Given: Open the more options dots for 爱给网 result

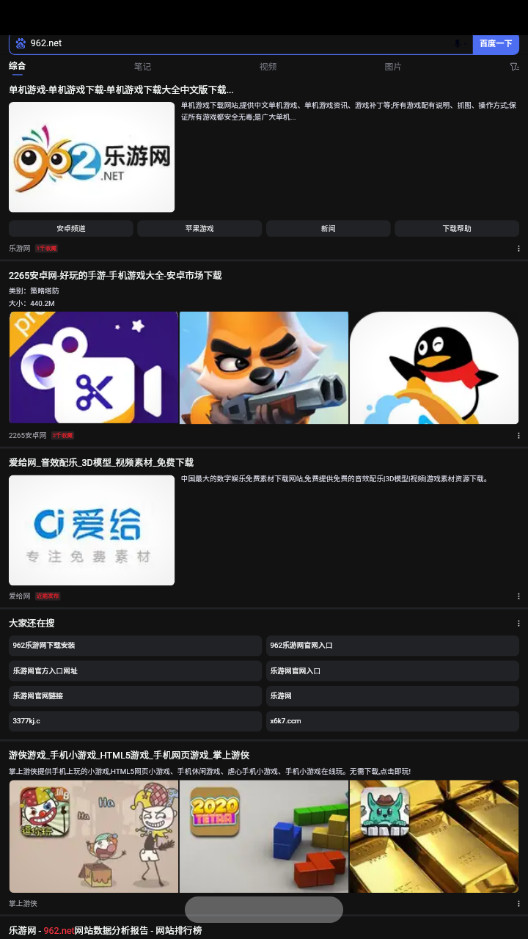Looking at the screenshot, I should [518, 596].
